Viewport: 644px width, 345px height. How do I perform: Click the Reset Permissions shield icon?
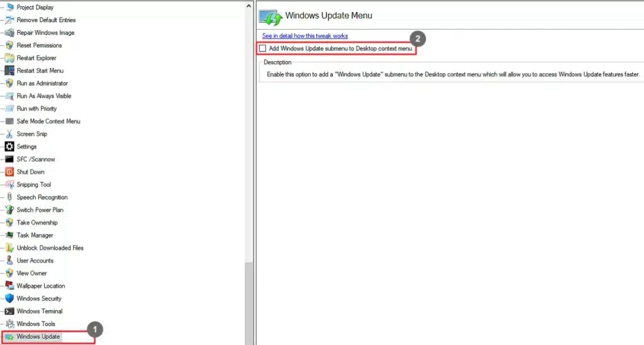coord(9,45)
